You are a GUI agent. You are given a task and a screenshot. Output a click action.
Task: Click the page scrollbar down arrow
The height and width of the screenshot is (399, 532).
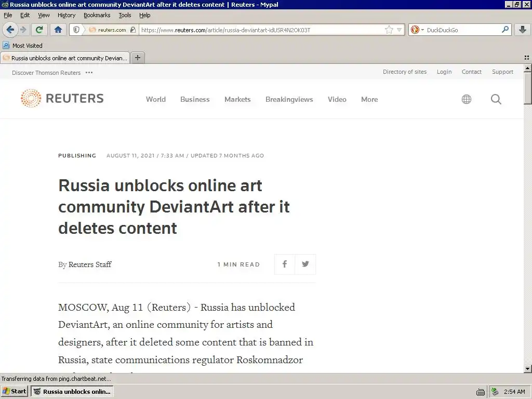pos(527,369)
